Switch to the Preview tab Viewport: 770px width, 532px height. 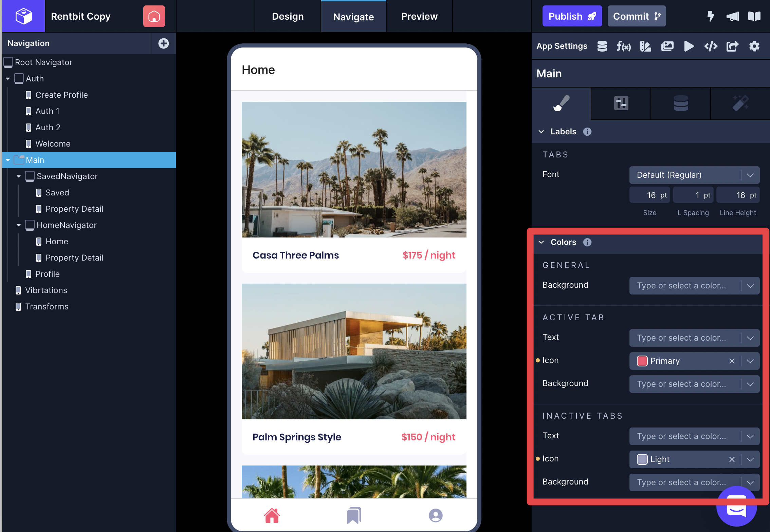[419, 16]
